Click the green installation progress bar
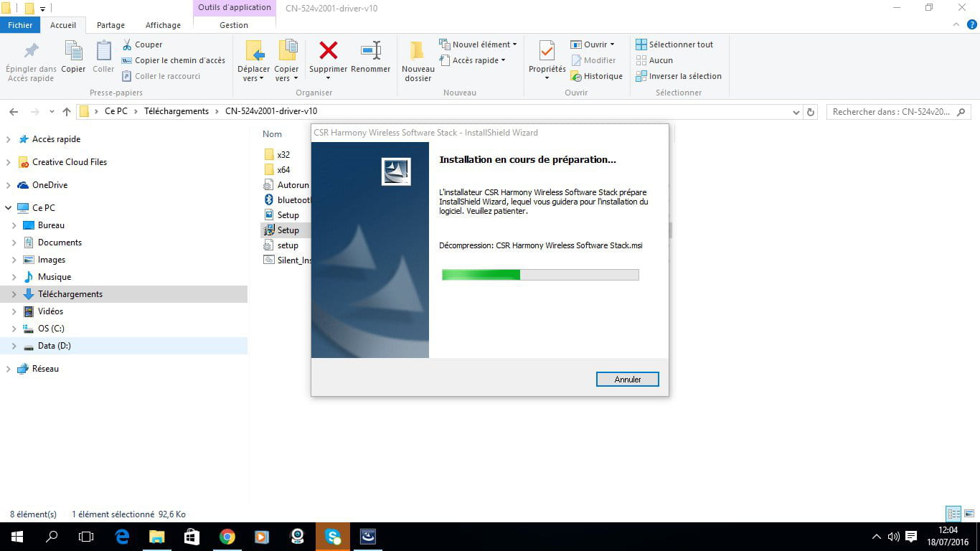The image size is (980, 551). [x=540, y=275]
